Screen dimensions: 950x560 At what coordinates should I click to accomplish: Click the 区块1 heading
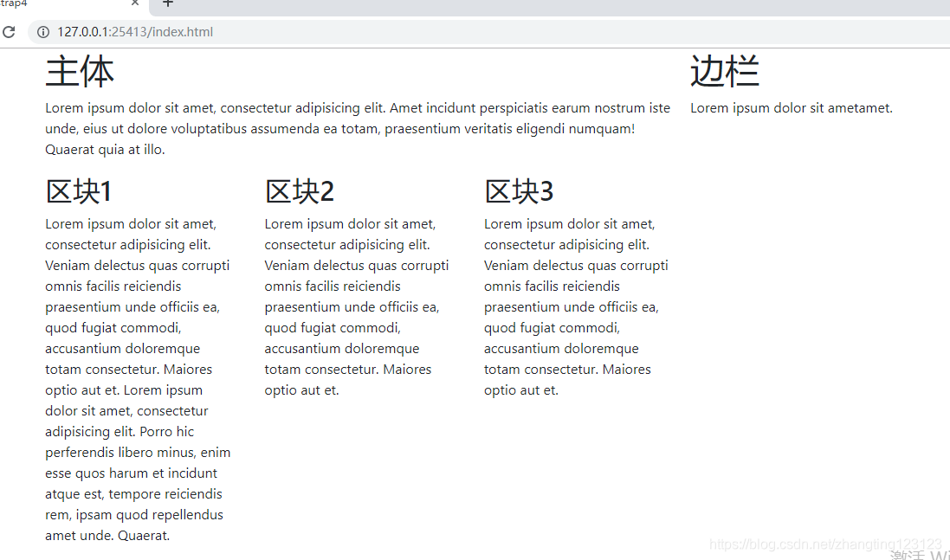tap(78, 191)
